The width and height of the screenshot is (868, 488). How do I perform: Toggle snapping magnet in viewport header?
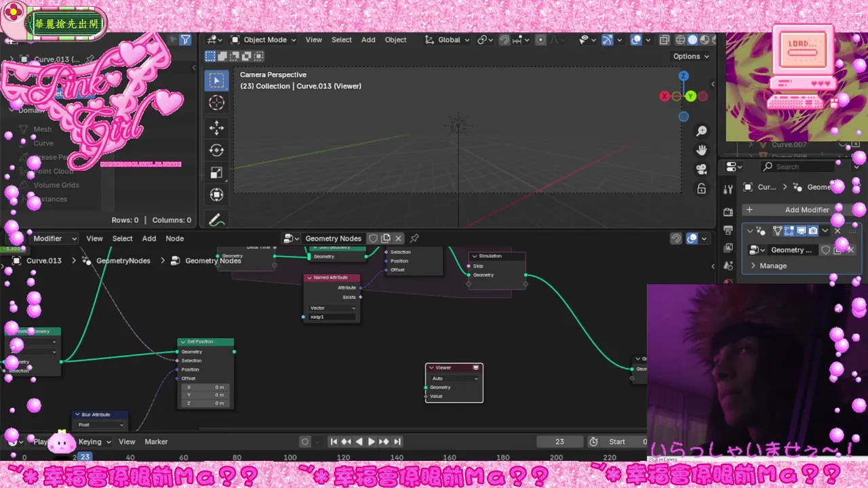505,40
